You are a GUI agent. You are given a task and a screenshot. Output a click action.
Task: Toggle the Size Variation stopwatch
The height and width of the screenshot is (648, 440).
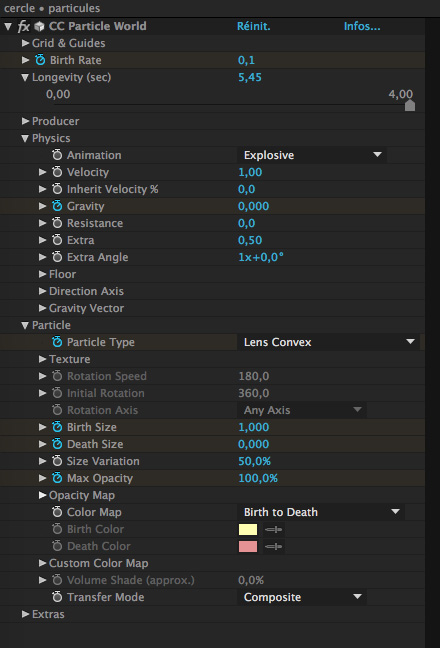pyautogui.click(x=57, y=460)
